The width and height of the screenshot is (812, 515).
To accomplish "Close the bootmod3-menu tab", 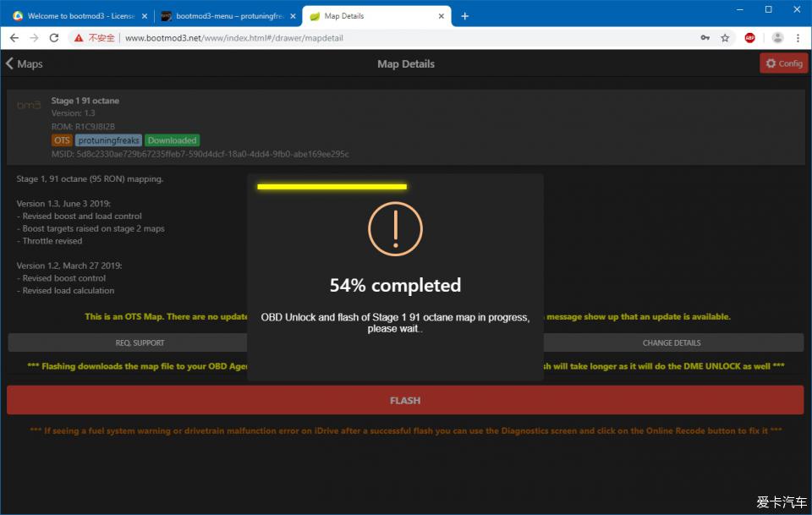I will point(293,16).
